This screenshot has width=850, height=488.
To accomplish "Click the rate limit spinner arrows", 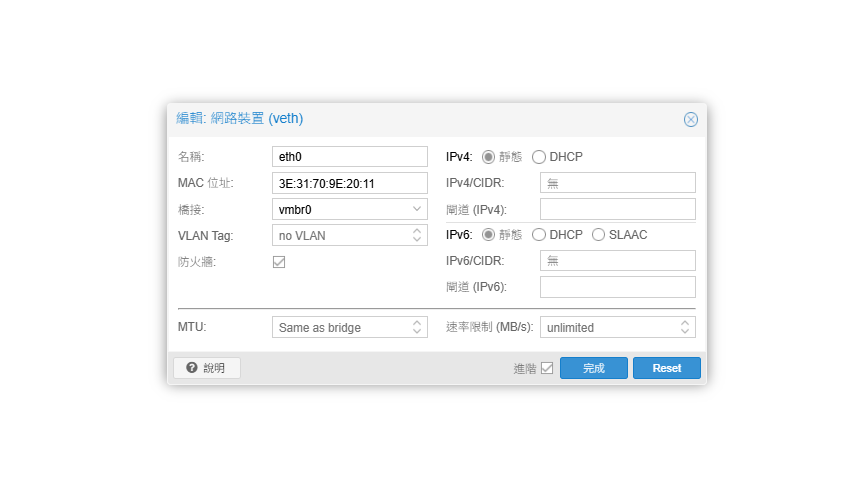I will click(685, 327).
